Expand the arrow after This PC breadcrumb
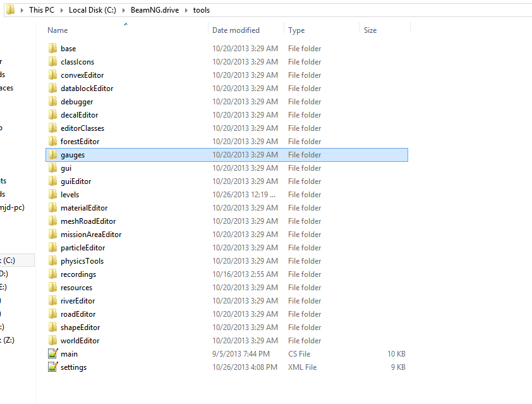532x404 pixels. (62, 10)
